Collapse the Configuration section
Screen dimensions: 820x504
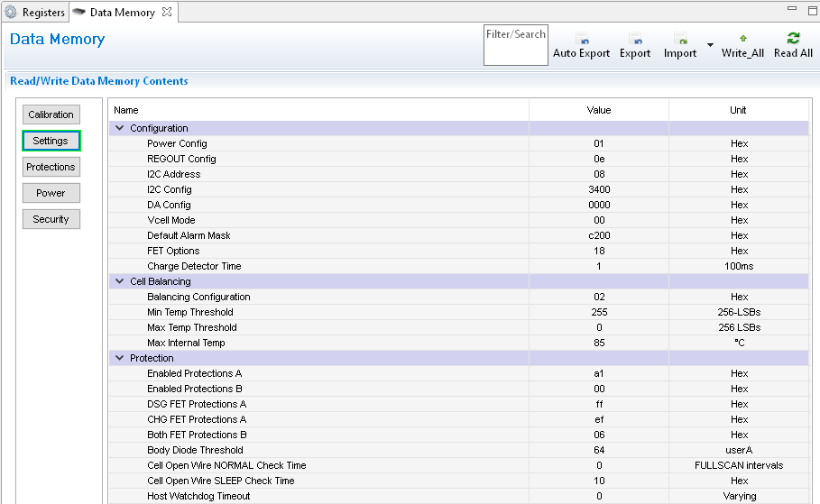[x=120, y=128]
